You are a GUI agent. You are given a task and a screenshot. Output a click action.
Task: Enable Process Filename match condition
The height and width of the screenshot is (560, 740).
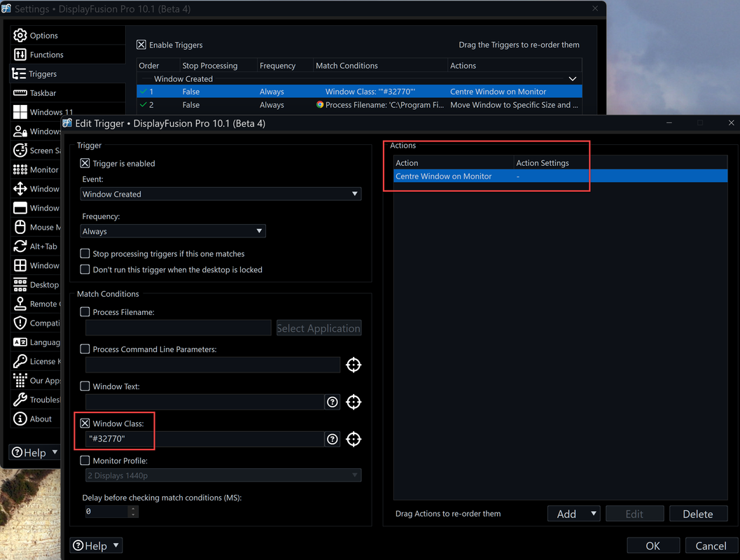pyautogui.click(x=85, y=311)
